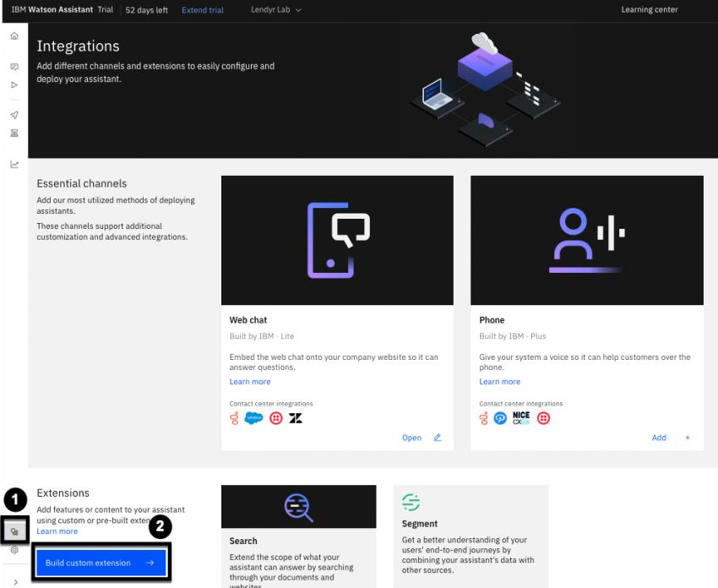Image resolution: width=718 pixels, height=588 pixels.
Task: Click the edit pencil icon on Web chat
Action: (x=438, y=438)
